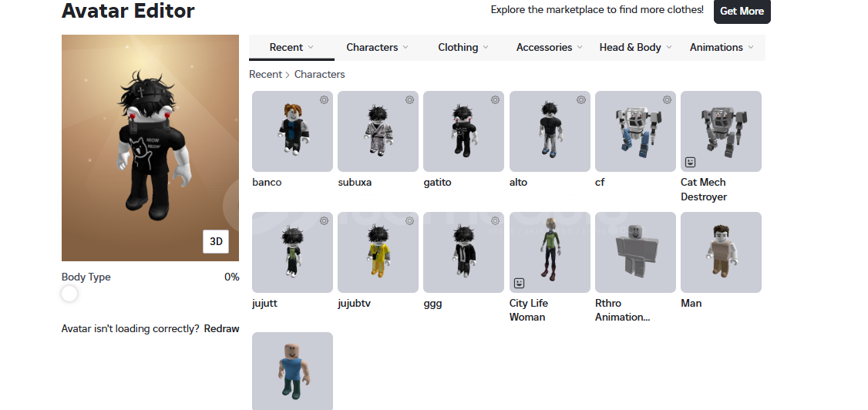Select the Rthro Animation thumbnail
868x410 pixels.
click(635, 252)
